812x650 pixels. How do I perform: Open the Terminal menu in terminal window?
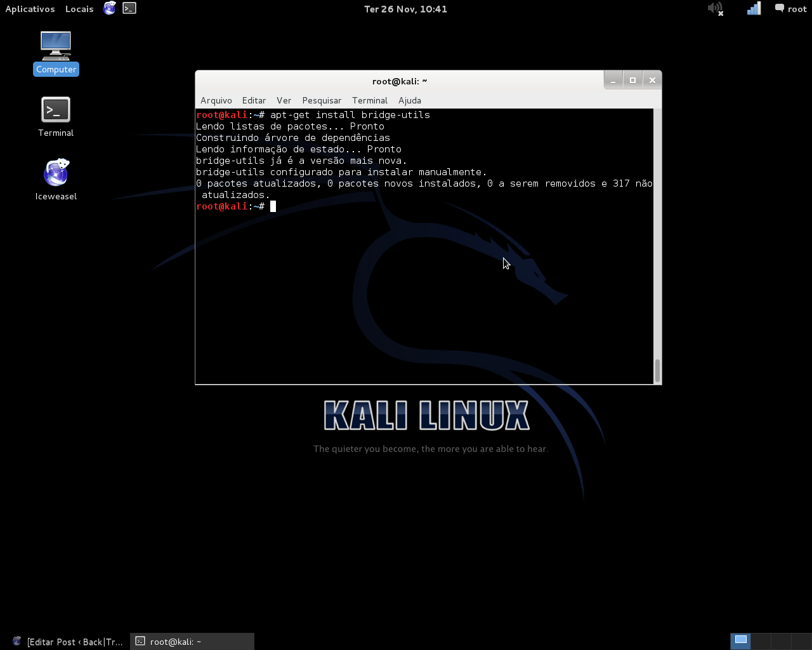(x=370, y=100)
